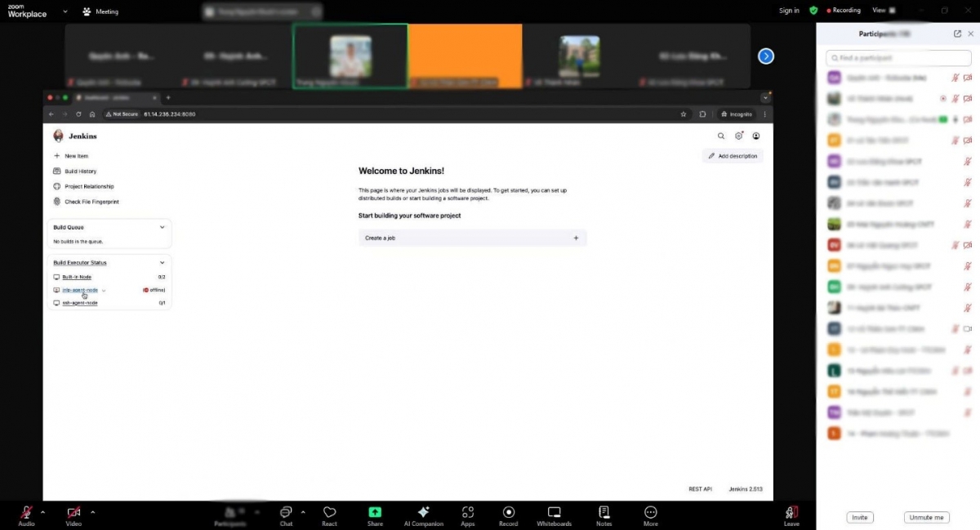Click the Add description button
Viewport: 980px width, 530px height.
(x=733, y=156)
